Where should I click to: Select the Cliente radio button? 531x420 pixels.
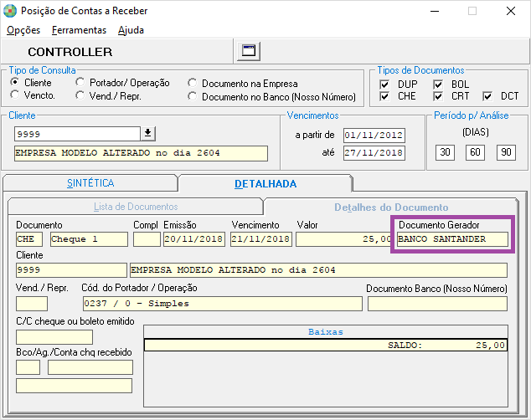tap(14, 82)
